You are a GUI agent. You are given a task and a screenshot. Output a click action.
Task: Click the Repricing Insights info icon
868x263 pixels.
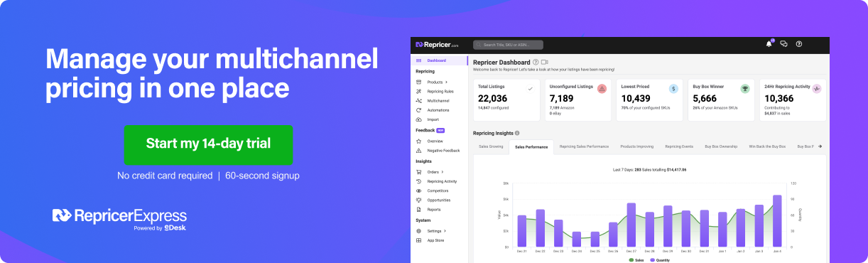517,133
